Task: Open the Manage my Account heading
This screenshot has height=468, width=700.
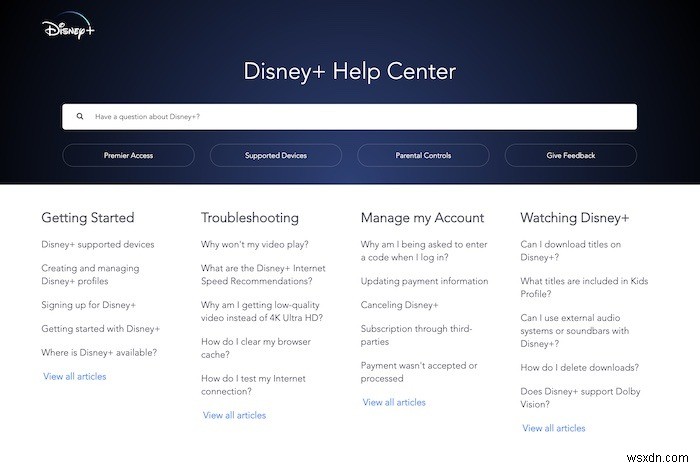Action: (x=422, y=218)
